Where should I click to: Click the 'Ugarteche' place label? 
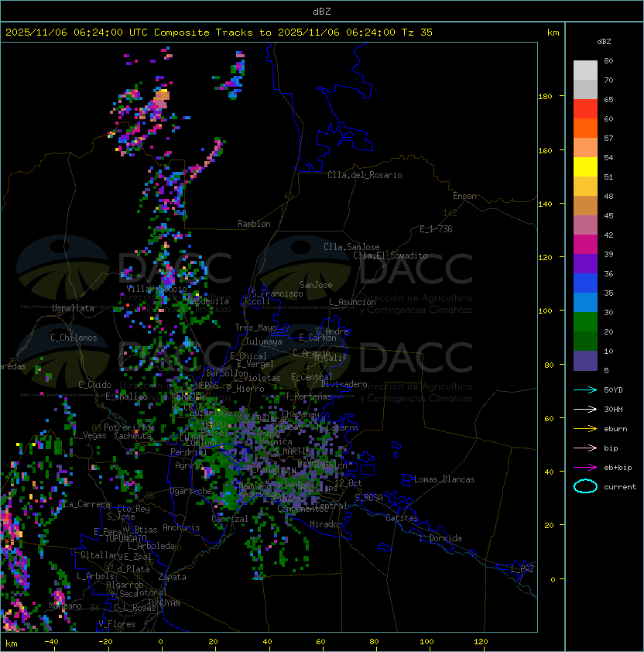point(191,491)
